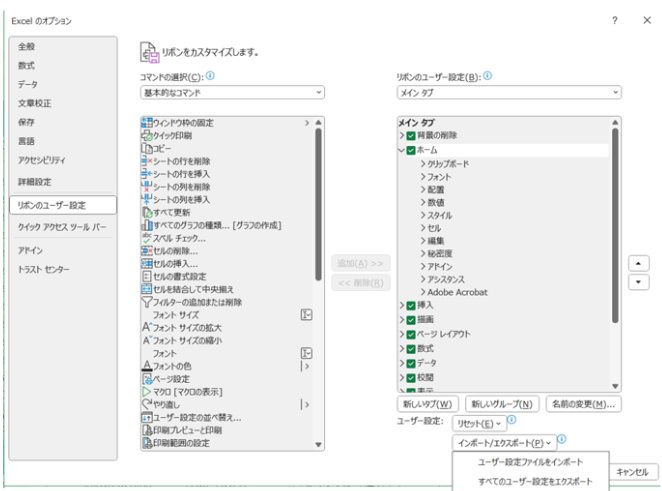Select the フィルターの追加または削除 funnel icon
Viewport: 662px width, 491px height.
coord(146,302)
